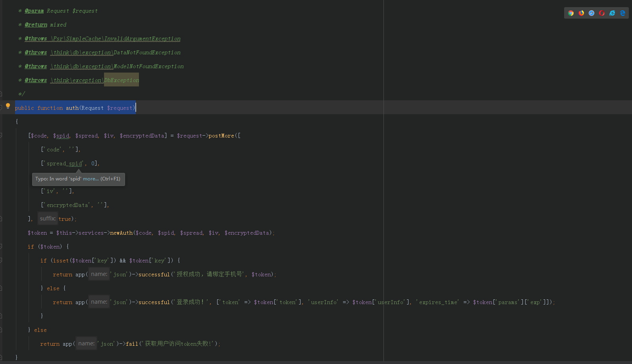Viewport: 632px width, 364px height.
Task: Click 'InvalidArgumentException' in @throws line
Action: click(143, 38)
